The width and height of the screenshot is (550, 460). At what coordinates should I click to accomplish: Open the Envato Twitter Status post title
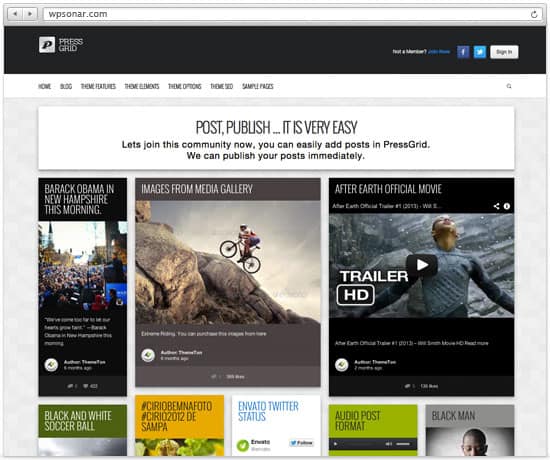[x=268, y=411]
